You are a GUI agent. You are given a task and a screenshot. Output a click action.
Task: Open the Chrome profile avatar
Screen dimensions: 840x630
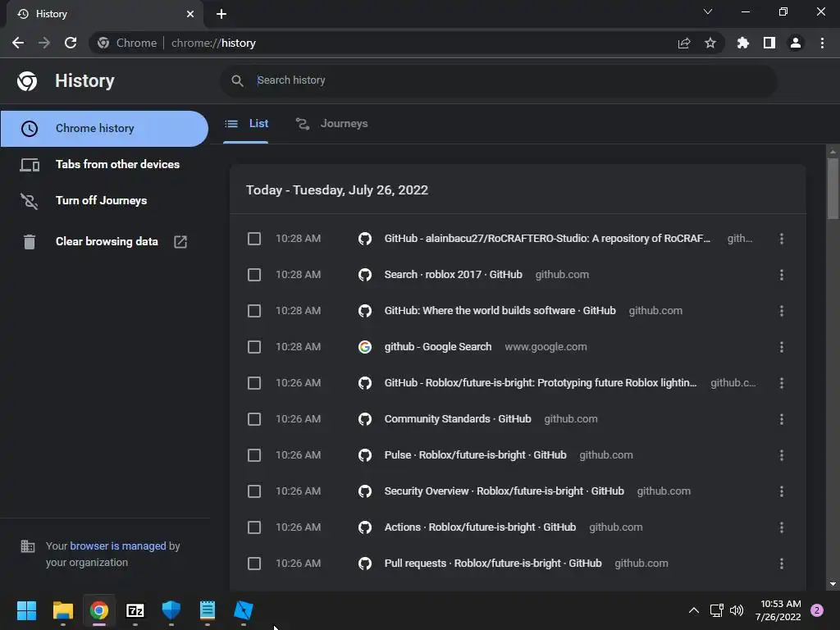pyautogui.click(x=796, y=43)
